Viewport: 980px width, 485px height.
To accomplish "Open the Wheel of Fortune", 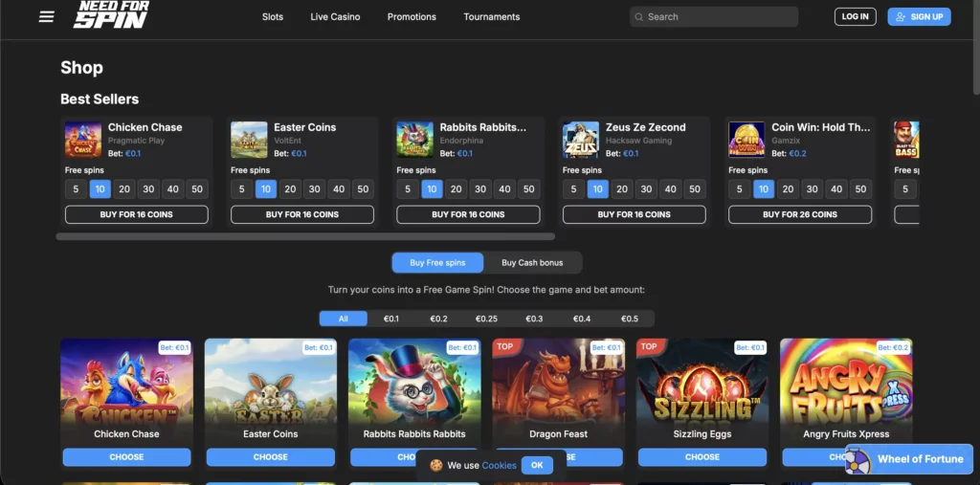I will coord(909,459).
